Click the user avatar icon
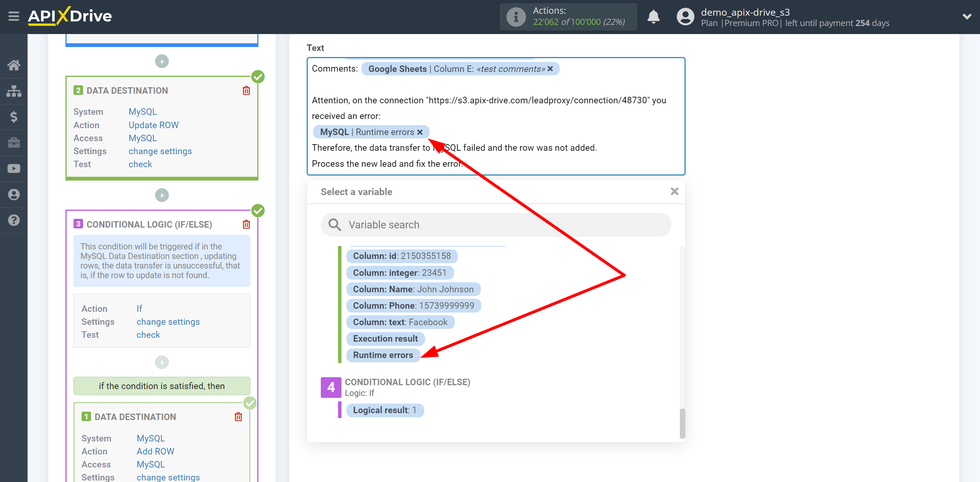Image resolution: width=980 pixels, height=482 pixels. tap(685, 17)
